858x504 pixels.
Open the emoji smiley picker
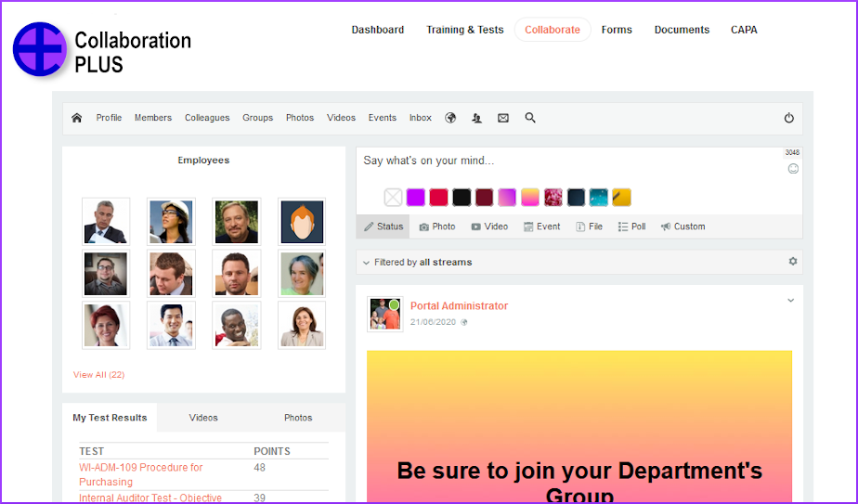click(x=793, y=169)
